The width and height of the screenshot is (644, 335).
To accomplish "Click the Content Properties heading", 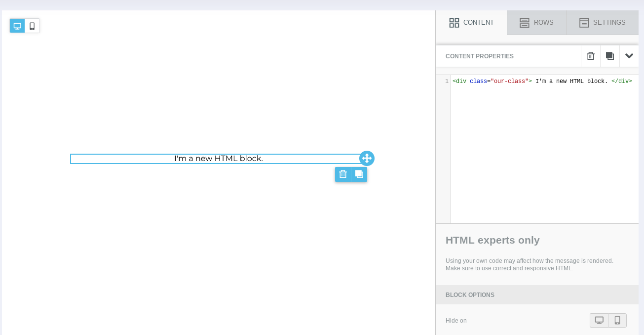I will click(x=480, y=56).
